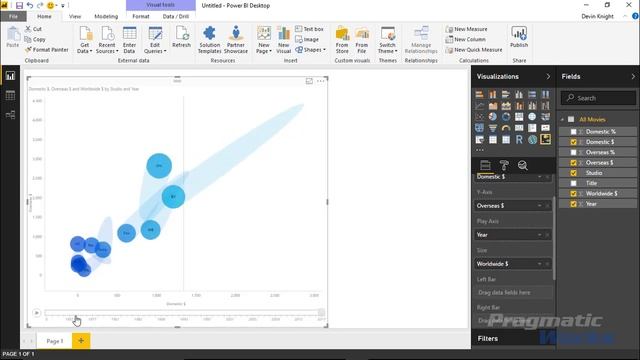Open the Overseas $ Y-Axis field dropdown
640x360 pixels.
[x=540, y=206]
